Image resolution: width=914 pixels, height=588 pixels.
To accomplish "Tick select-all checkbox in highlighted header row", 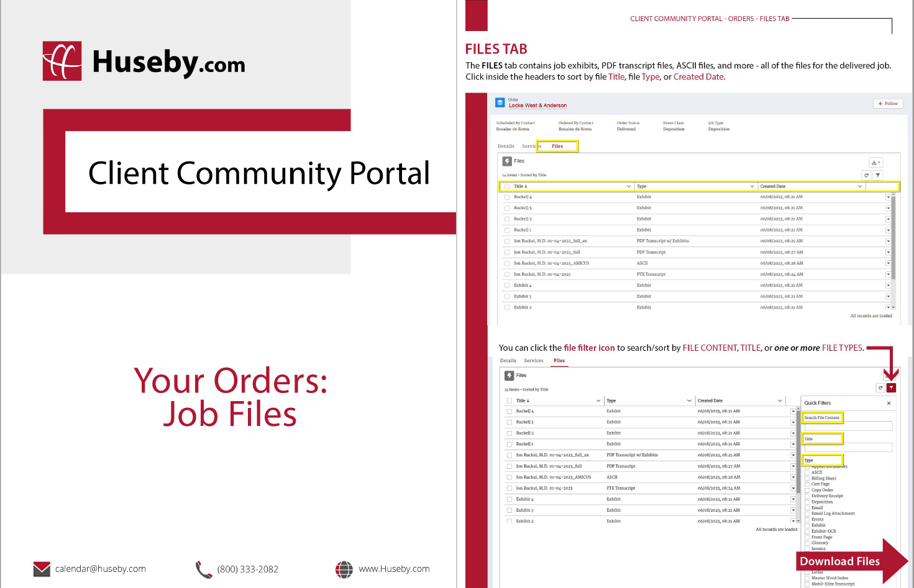I will tap(507, 186).
